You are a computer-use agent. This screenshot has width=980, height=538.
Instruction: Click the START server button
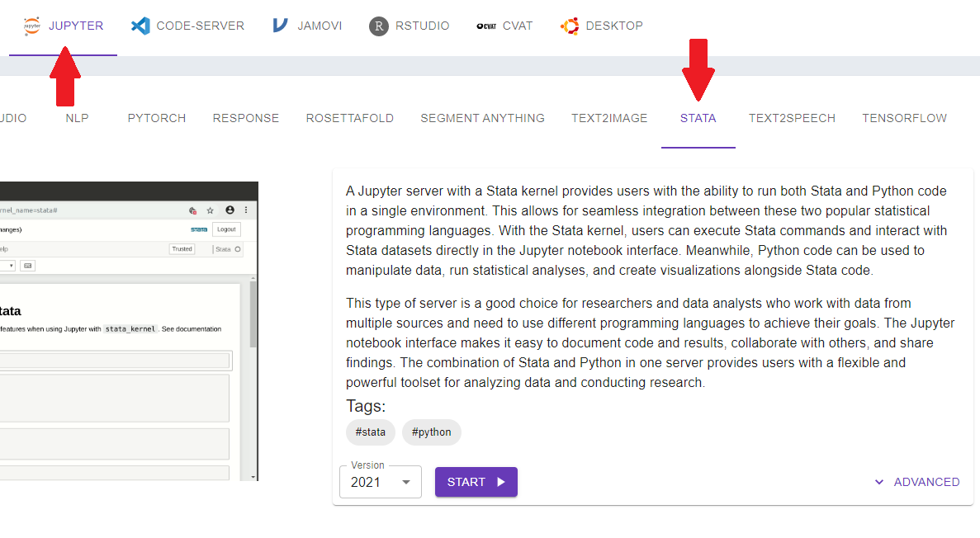click(x=476, y=482)
